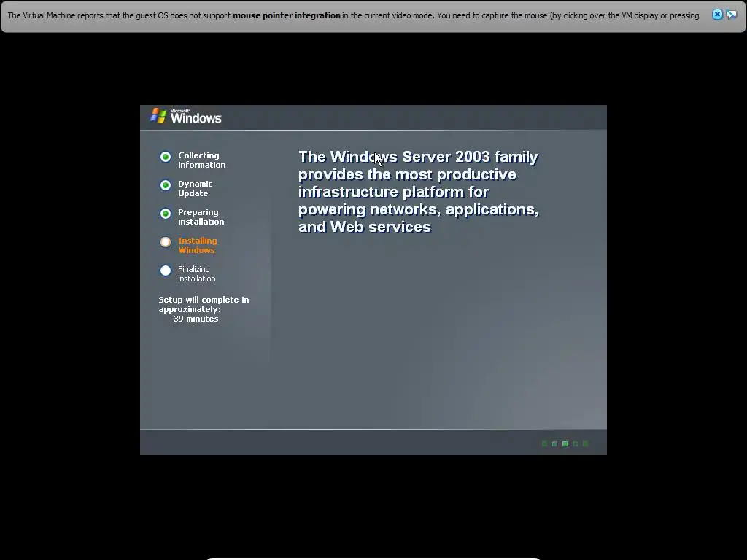Click the Finalizing installation step bullet
The image size is (747, 560).
coord(166,271)
